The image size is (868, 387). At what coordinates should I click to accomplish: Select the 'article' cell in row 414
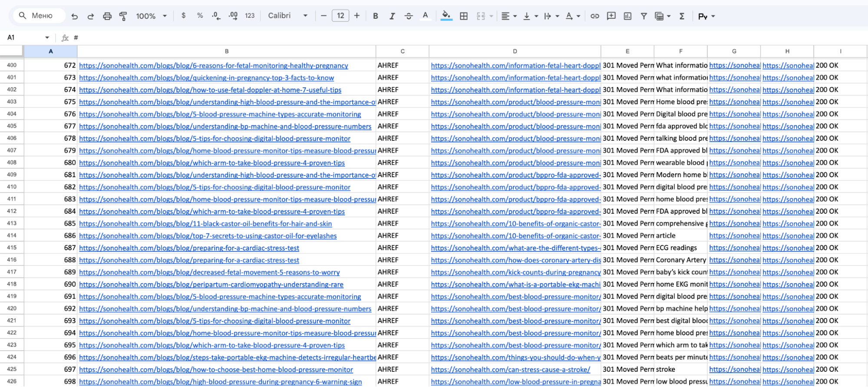click(x=681, y=235)
